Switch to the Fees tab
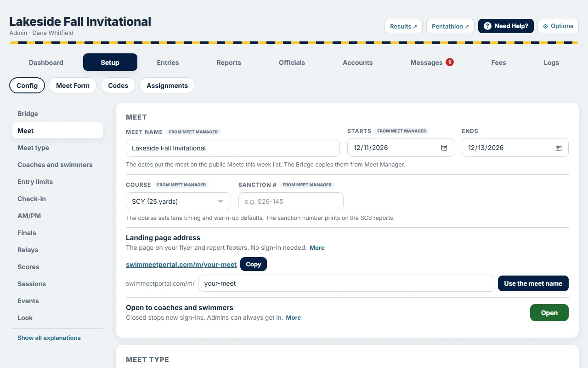Viewport: 588px width, 368px height. coord(498,63)
